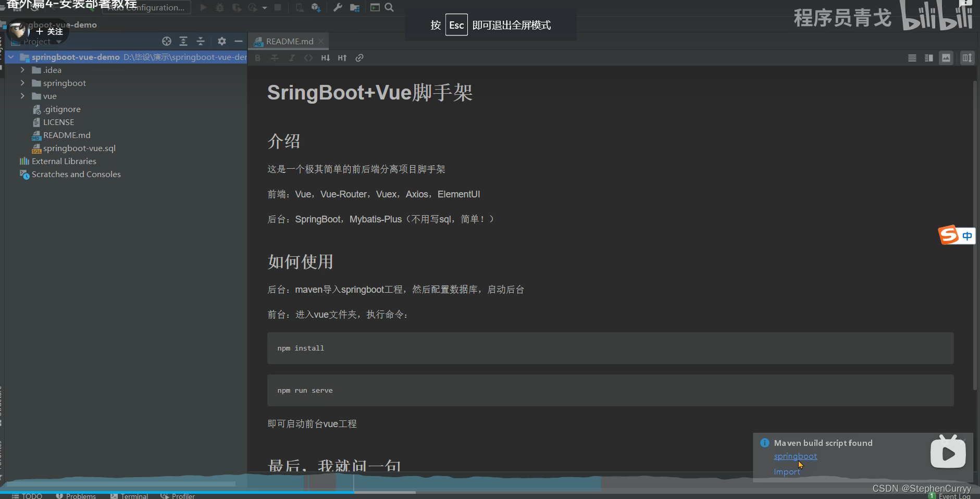This screenshot has height=499, width=980.
Task: Open Project Structure settings wrench icon
Action: tap(338, 7)
